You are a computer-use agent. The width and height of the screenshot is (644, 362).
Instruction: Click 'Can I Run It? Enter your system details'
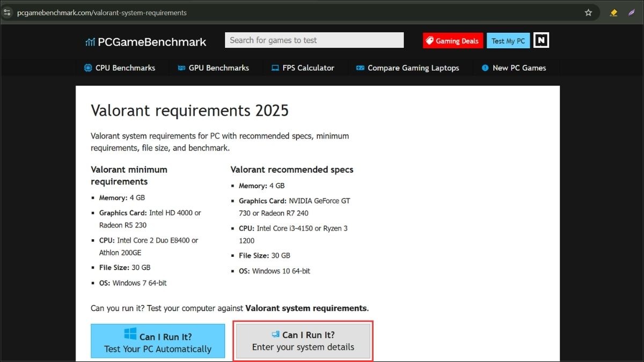tap(303, 341)
